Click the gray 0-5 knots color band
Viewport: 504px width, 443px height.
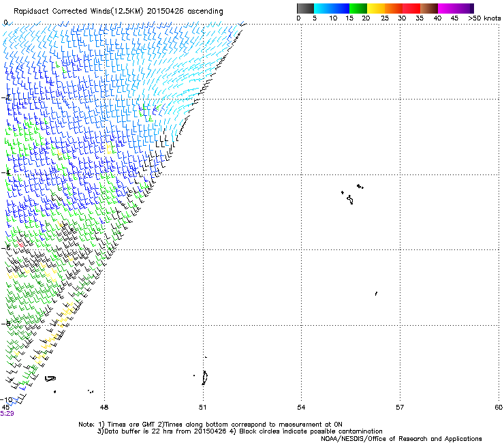coord(305,8)
